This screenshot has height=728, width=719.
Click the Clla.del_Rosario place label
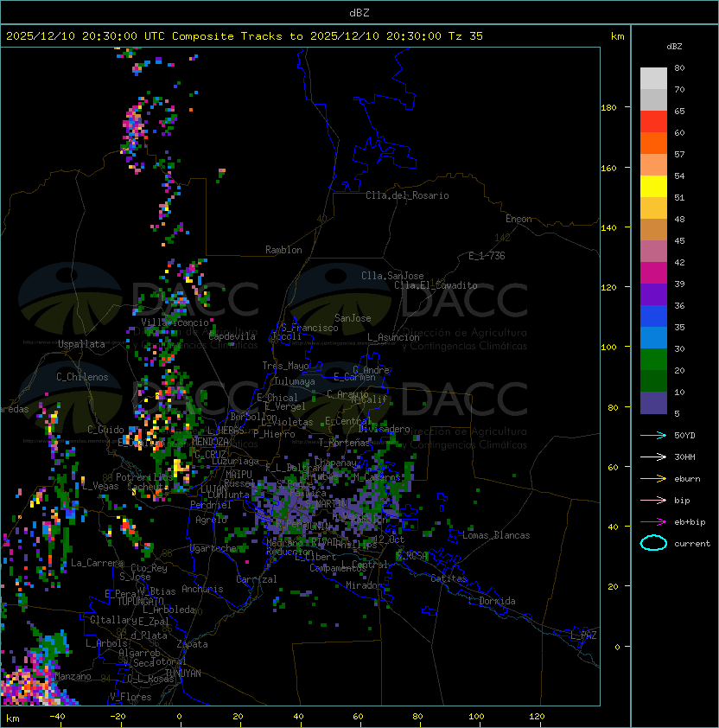tap(407, 195)
